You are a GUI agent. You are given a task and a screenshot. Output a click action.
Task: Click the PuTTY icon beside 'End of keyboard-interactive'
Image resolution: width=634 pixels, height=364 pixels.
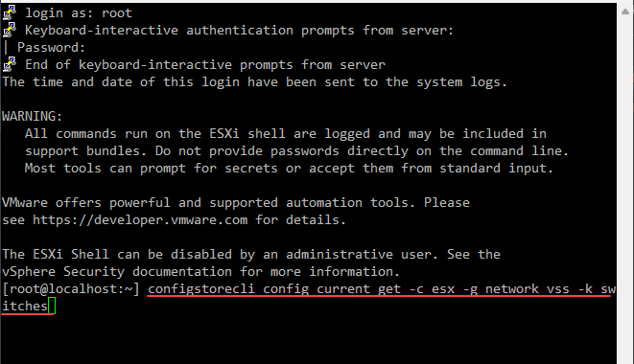coord(10,64)
